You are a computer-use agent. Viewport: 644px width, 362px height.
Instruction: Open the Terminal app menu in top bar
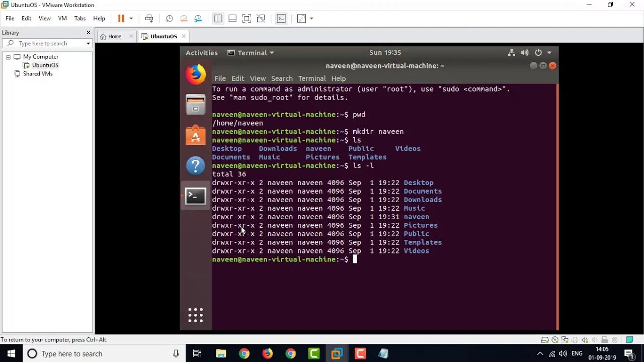tap(251, 53)
